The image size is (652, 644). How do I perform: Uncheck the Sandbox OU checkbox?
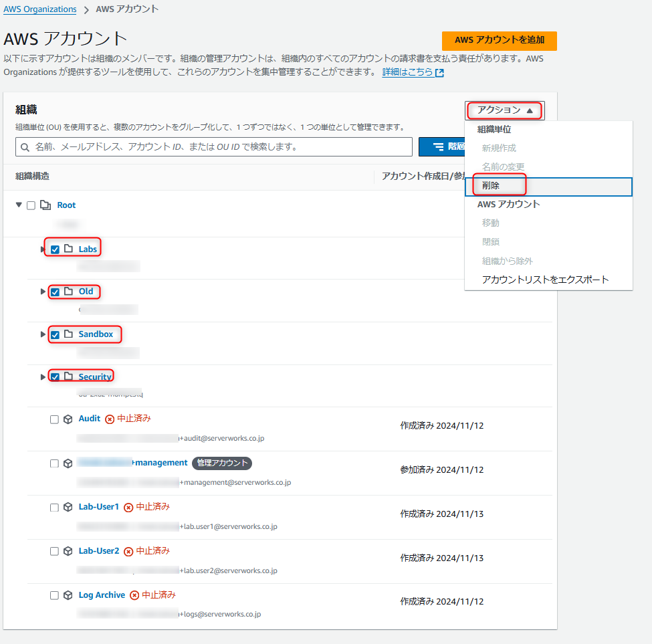[x=55, y=334]
